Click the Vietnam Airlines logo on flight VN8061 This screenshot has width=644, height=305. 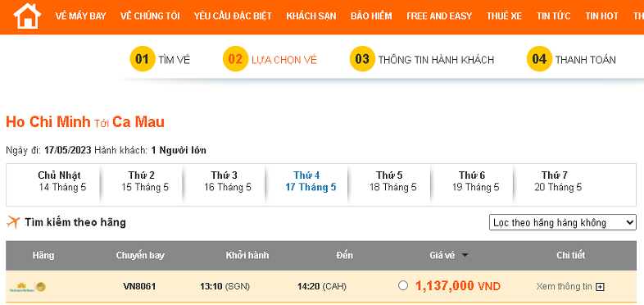[28, 287]
